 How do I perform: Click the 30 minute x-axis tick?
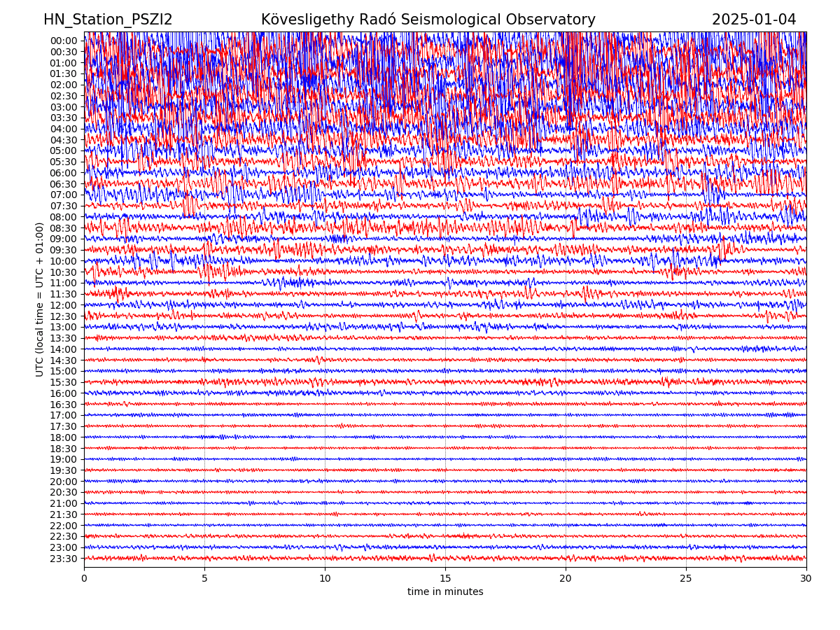pos(806,578)
